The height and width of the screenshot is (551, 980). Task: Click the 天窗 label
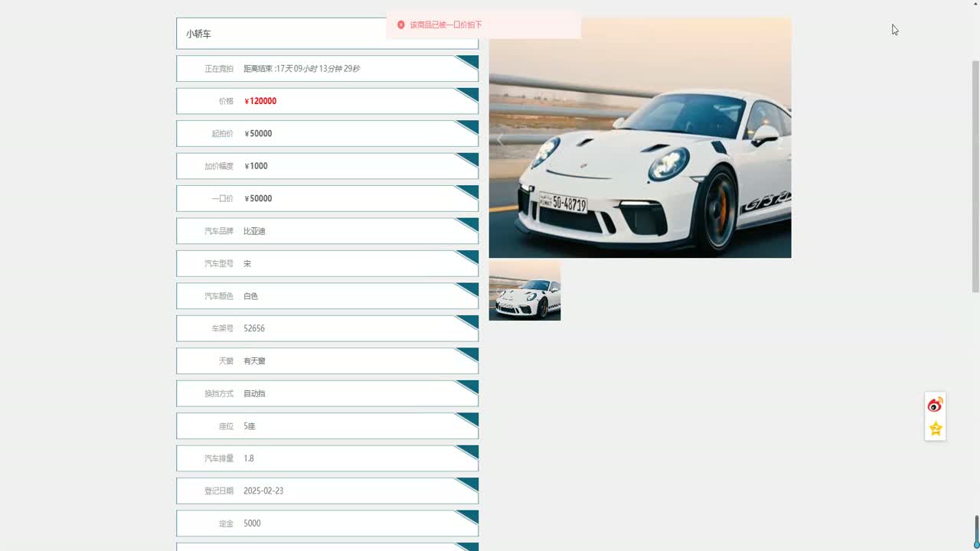click(226, 361)
